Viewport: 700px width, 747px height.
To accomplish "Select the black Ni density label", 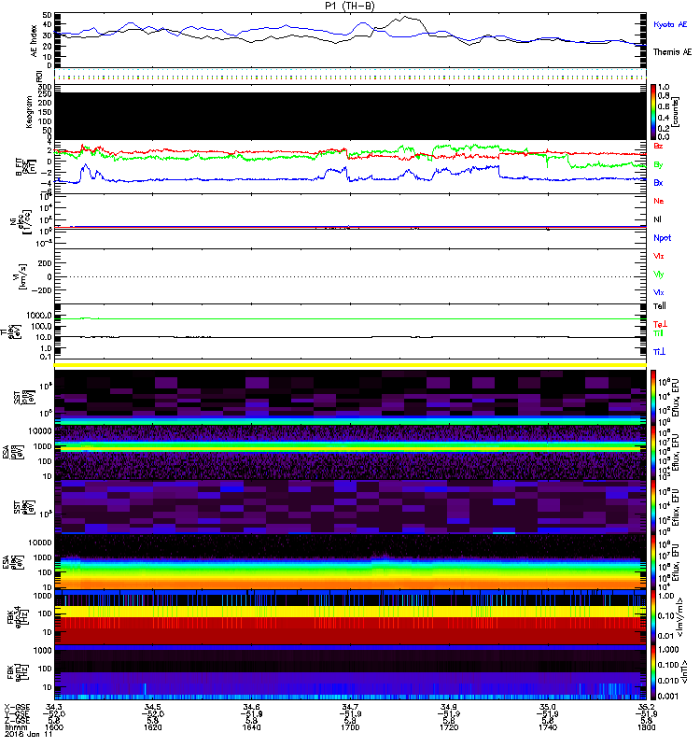I will pos(658,219).
